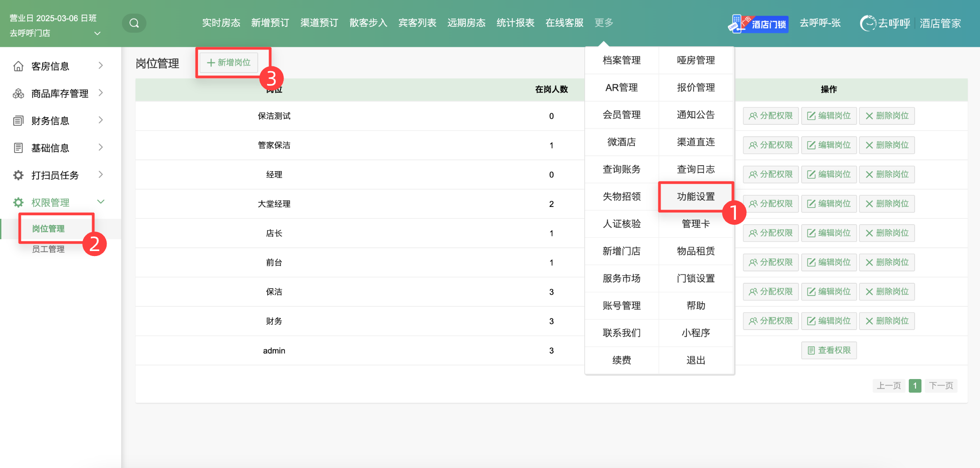Choose 人证核验 in the 更多 menu
Viewport: 980px width, 468px height.
[622, 224]
